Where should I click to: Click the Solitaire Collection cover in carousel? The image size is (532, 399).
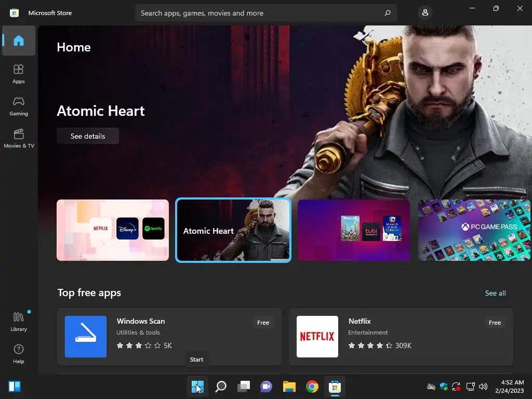coord(392,228)
